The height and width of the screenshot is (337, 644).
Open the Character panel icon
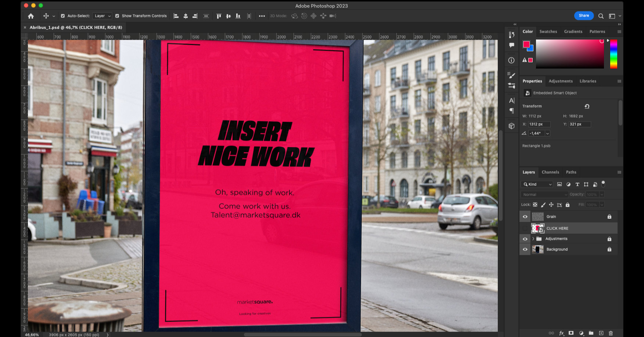511,100
